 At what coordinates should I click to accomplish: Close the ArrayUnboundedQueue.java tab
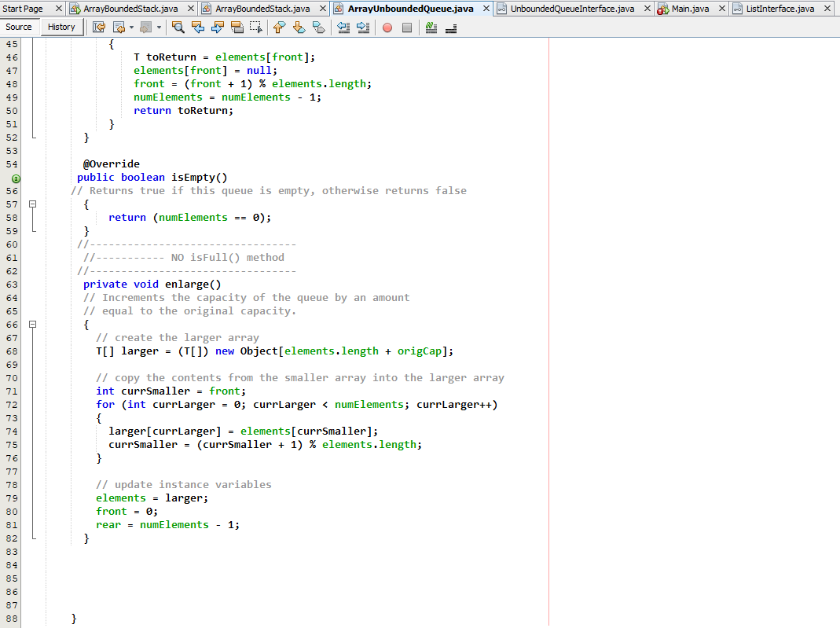486,9
